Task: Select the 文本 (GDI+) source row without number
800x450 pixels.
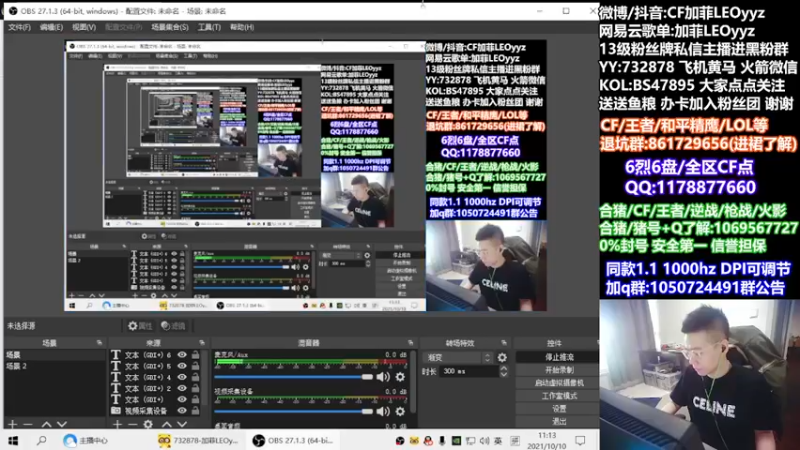Action: (156, 399)
